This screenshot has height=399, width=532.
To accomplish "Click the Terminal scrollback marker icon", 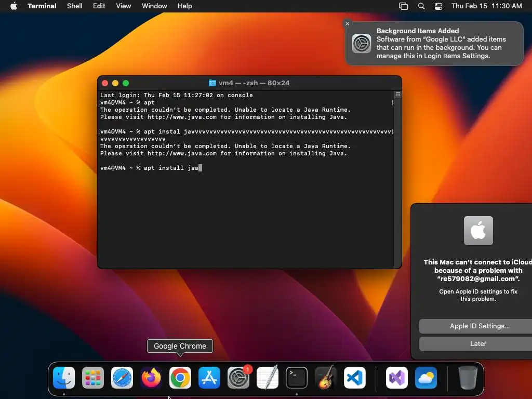I will tap(397, 95).
